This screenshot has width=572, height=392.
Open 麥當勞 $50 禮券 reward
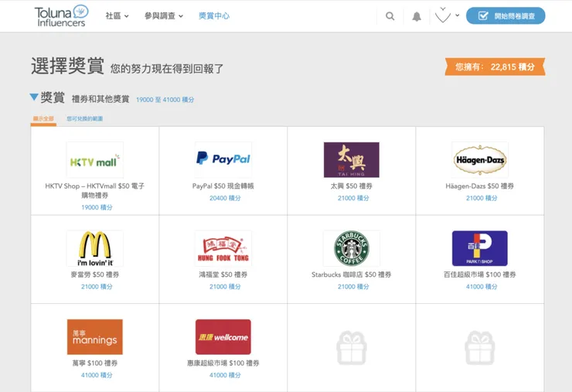95,274
